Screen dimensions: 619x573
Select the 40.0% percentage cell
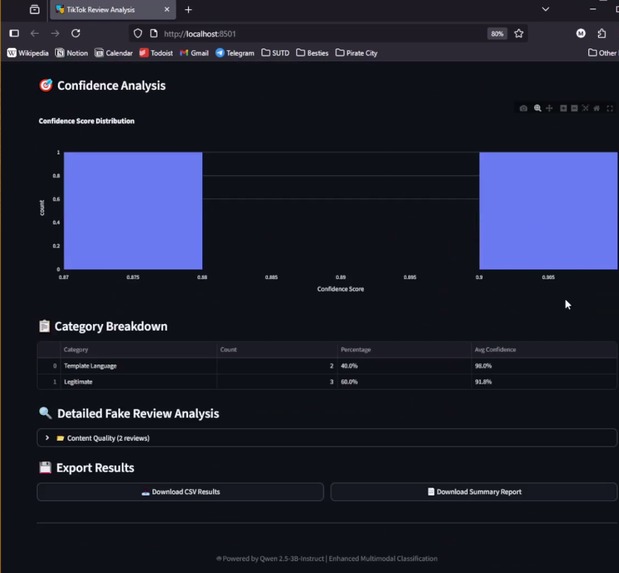(x=404, y=366)
